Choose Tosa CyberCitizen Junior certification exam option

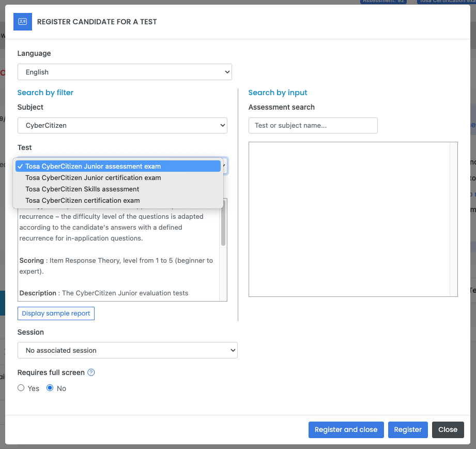click(118, 178)
